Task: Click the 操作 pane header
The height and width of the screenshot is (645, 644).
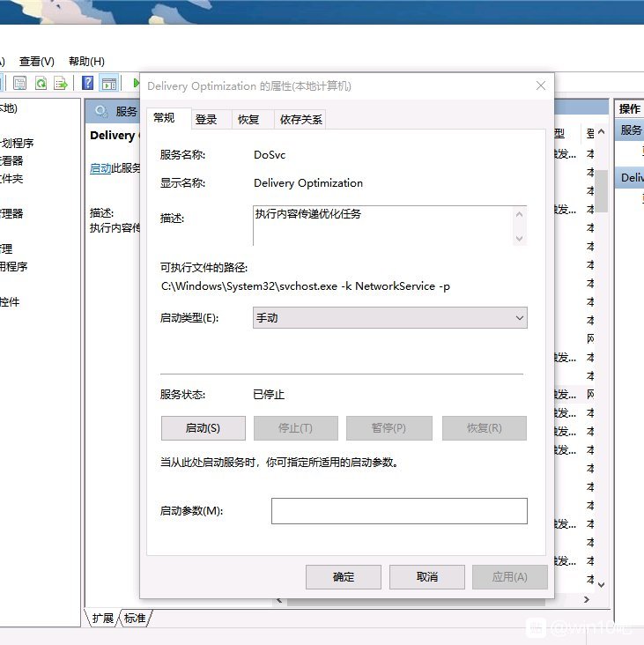Action: pos(629,108)
